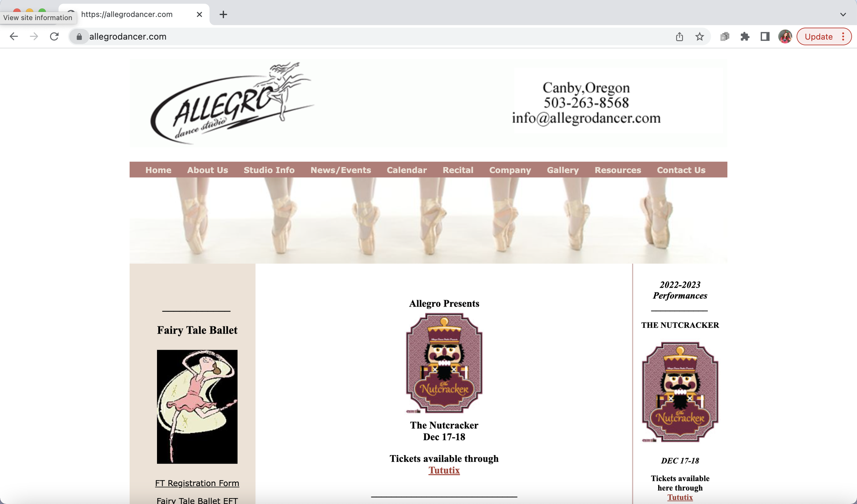The width and height of the screenshot is (857, 504).
Task: Open the FT Registration Form link
Action: coord(197,483)
